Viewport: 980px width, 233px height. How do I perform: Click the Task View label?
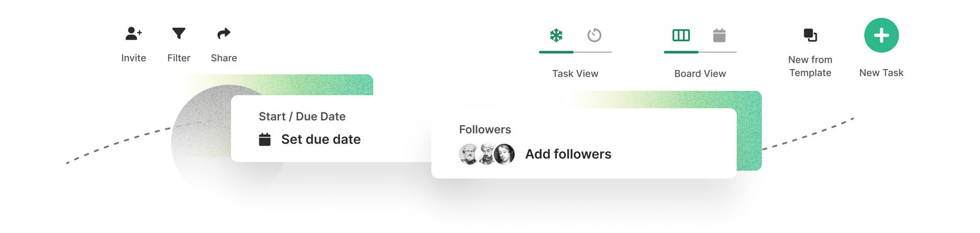tap(575, 74)
